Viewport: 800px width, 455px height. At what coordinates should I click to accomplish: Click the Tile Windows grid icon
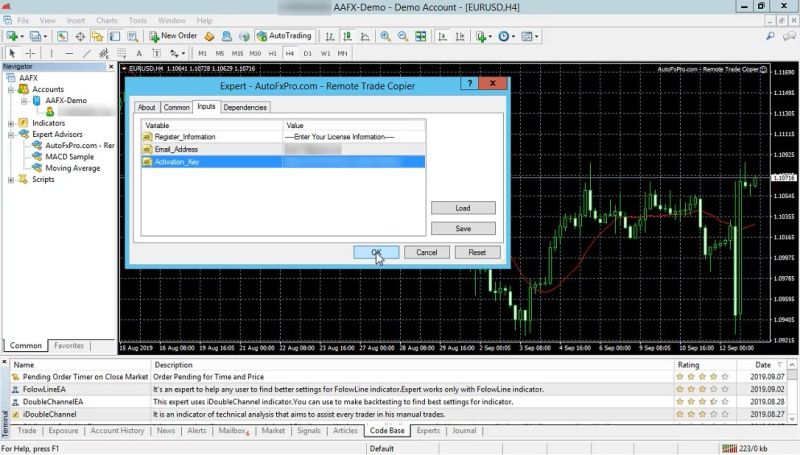[418, 36]
